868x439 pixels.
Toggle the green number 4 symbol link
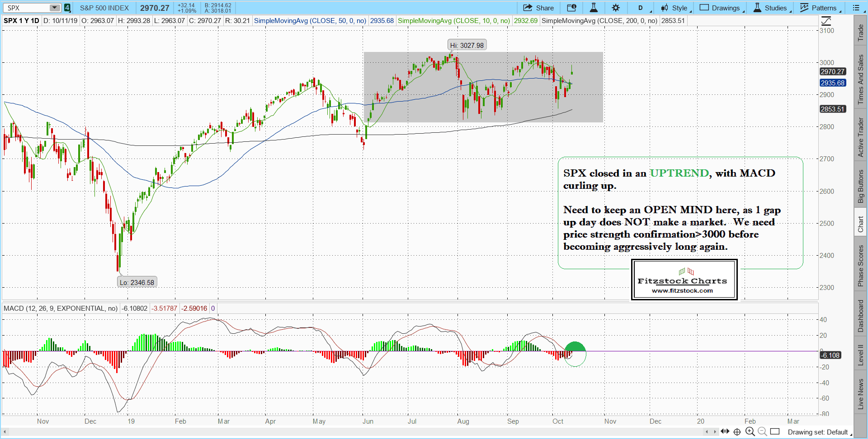click(67, 8)
